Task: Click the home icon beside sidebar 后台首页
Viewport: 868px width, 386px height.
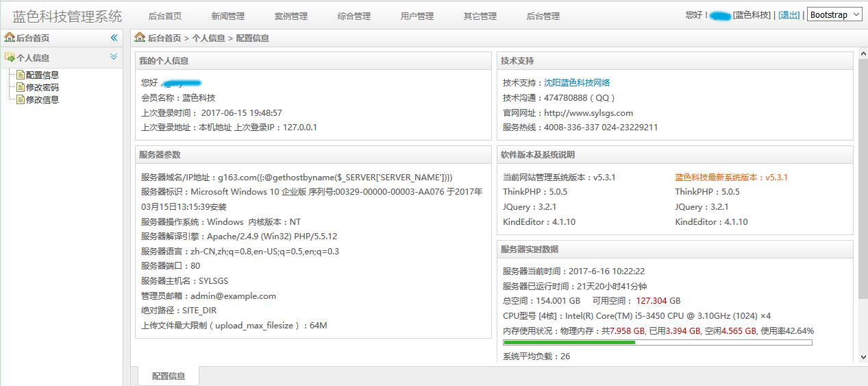Action: coord(10,38)
